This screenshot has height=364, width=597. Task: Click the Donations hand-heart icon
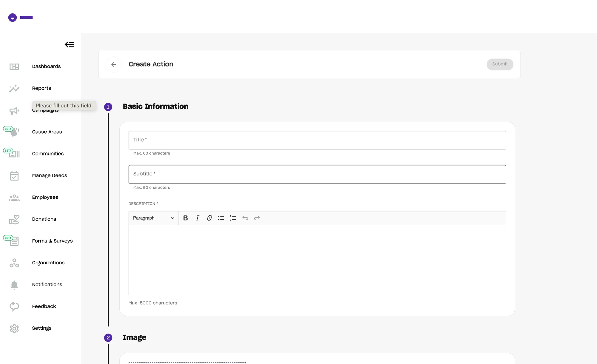[x=14, y=219]
